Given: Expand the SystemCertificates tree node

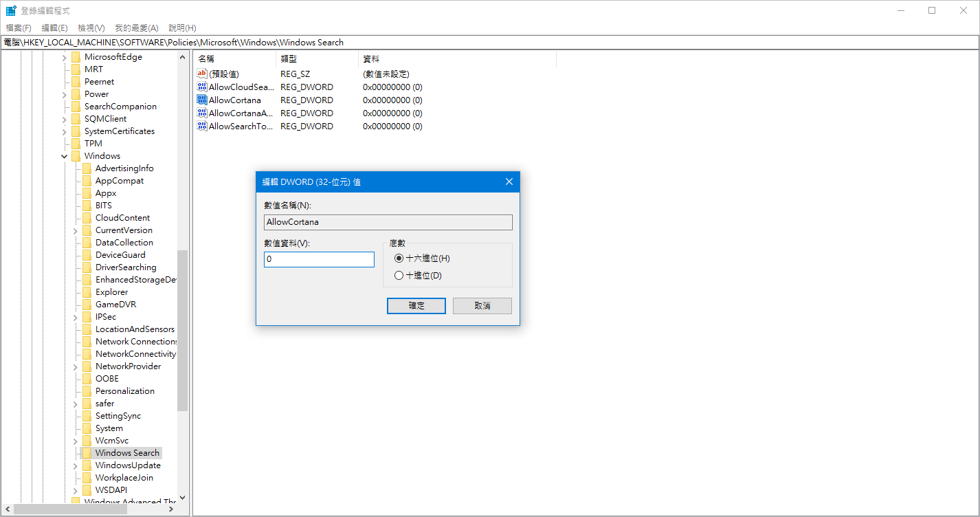Looking at the screenshot, I should (x=65, y=131).
